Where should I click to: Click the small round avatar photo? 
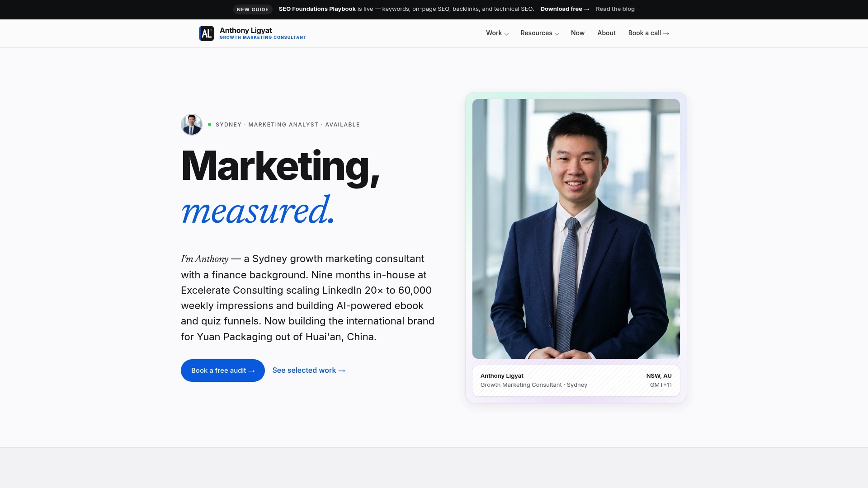tap(192, 125)
